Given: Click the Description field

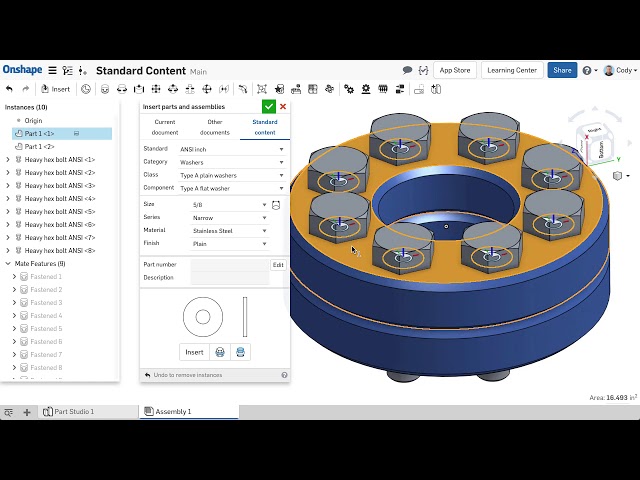Looking at the screenshot, I should click(x=230, y=278).
